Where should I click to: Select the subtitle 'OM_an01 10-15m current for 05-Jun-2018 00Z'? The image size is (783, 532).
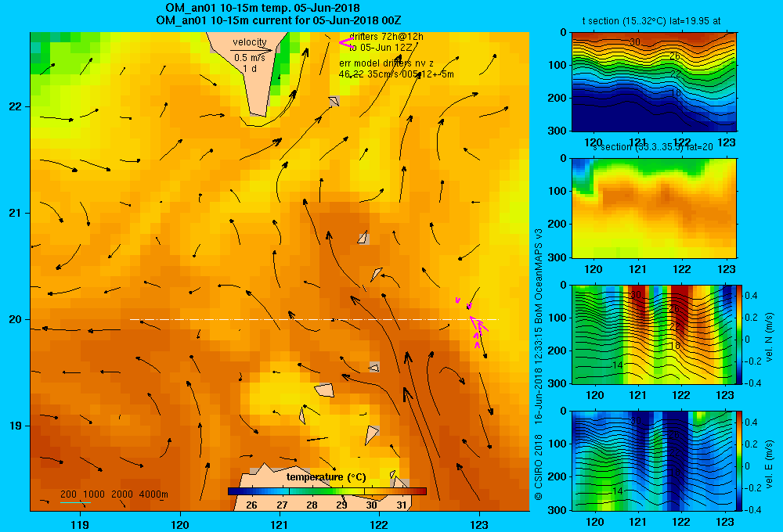pyautogui.click(x=278, y=20)
